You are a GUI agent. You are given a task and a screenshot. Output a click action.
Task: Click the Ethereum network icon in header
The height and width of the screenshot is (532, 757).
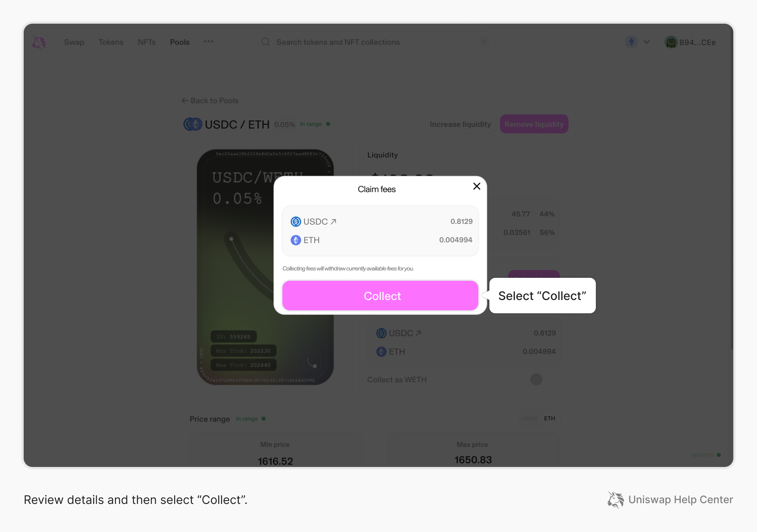click(x=631, y=42)
